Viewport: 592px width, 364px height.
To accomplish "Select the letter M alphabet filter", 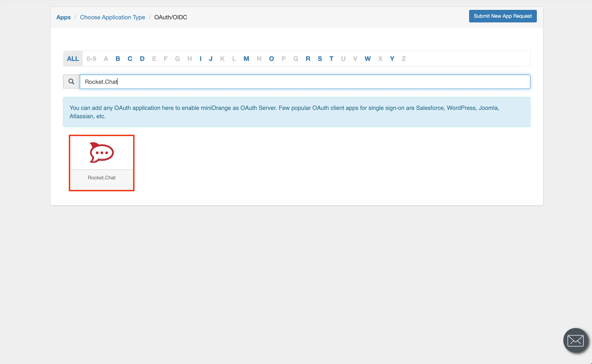I will [246, 58].
